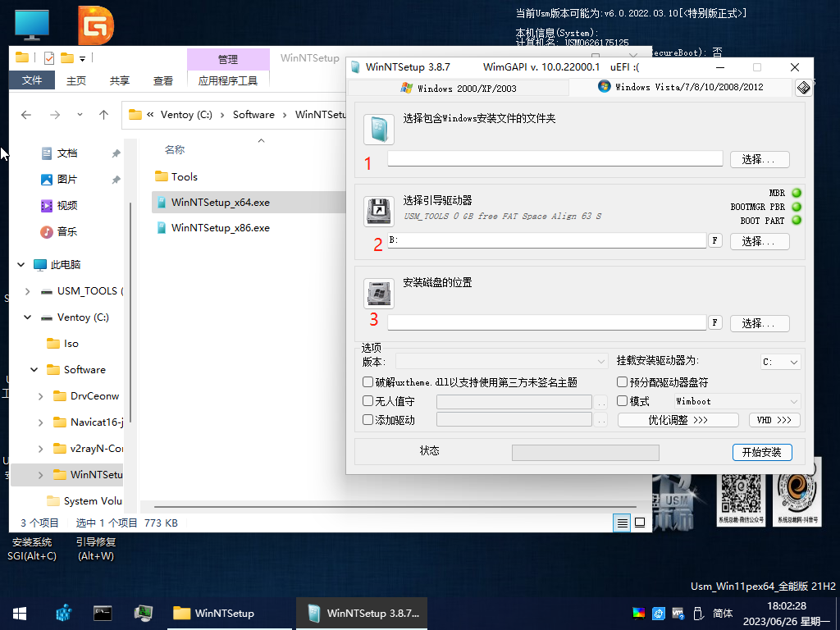The width and height of the screenshot is (840, 630).
Task: Open the DiskGenius orange desktop icon
Action: (96, 25)
